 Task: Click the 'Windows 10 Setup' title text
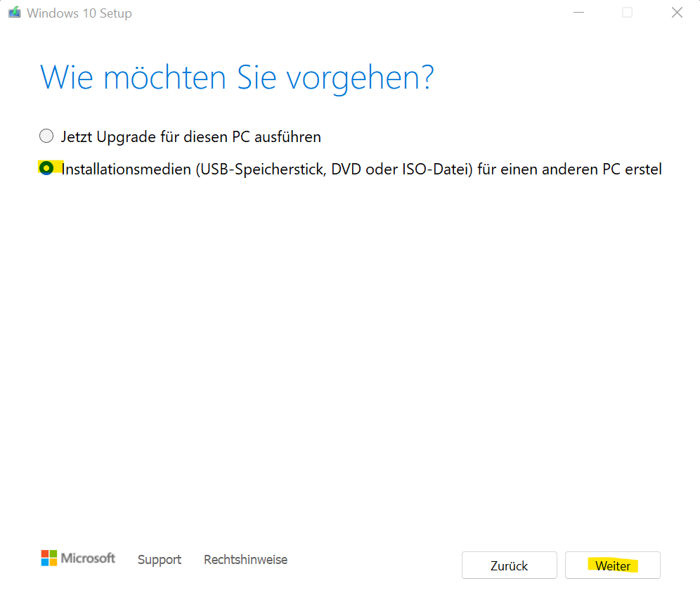coord(79,13)
